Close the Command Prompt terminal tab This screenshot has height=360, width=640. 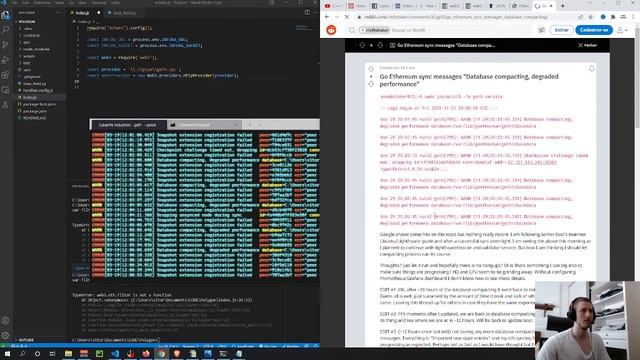tap(236, 125)
